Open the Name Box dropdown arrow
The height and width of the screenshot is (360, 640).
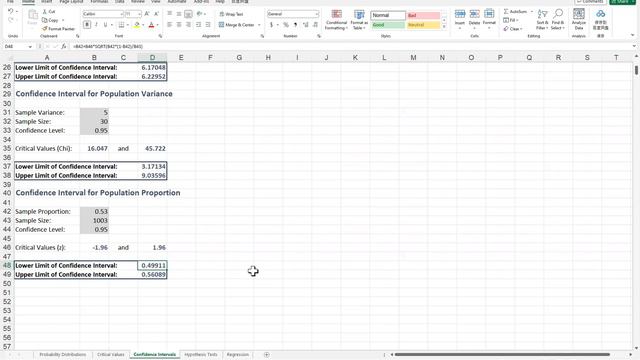(x=30, y=47)
